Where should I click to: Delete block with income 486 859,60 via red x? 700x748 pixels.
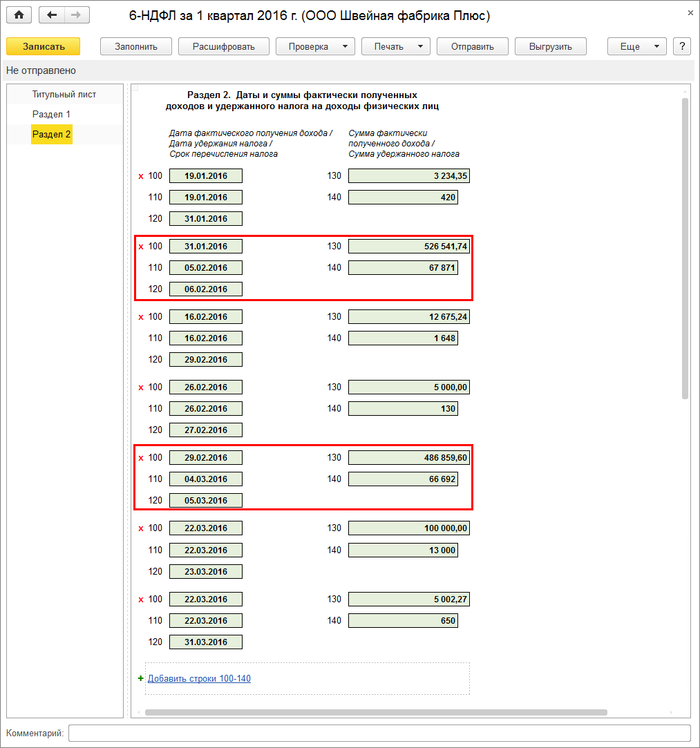tap(141, 458)
